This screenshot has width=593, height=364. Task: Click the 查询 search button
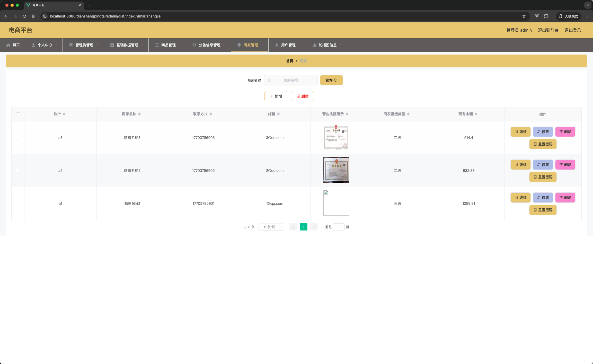tap(331, 80)
